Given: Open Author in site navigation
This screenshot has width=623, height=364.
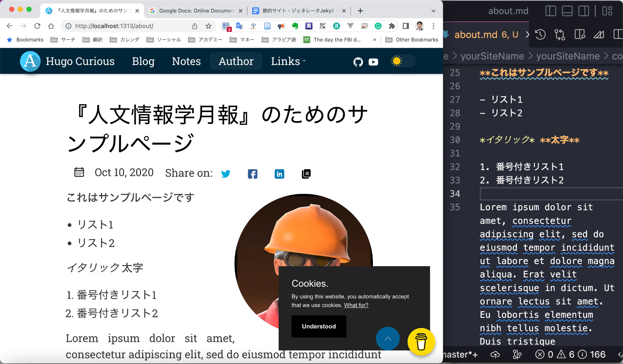Looking at the screenshot, I should pos(236,61).
